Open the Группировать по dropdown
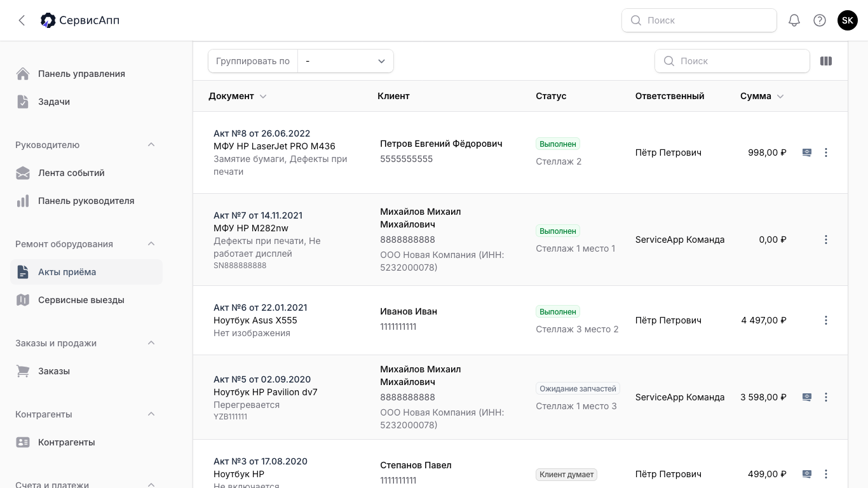868x488 pixels. 345,61
